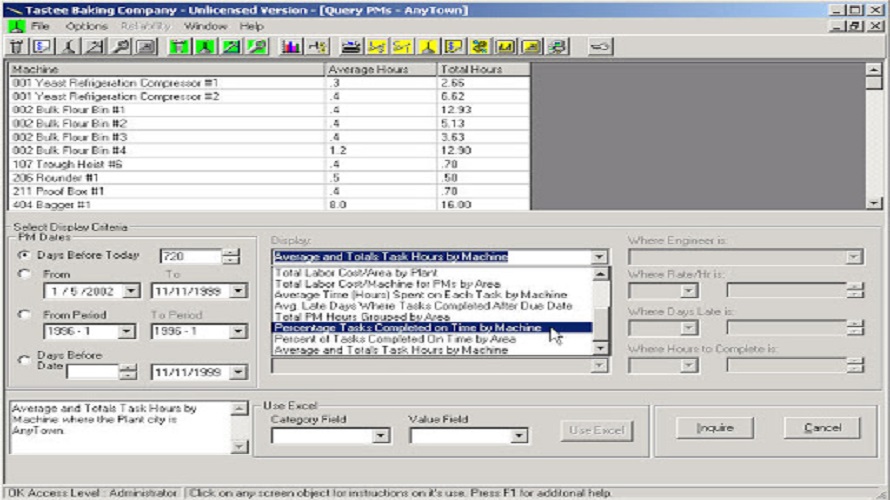890x500 pixels.
Task: Click the Use Excel button
Action: click(597, 430)
